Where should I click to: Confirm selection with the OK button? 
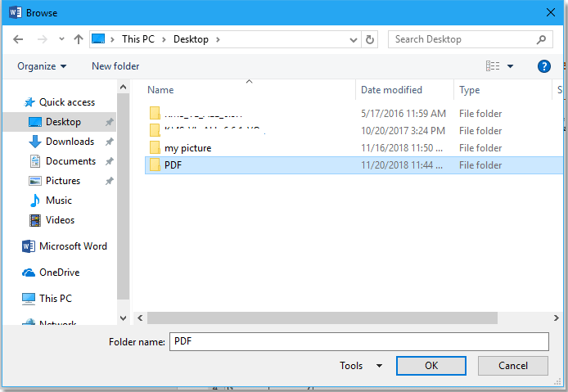[x=431, y=366]
